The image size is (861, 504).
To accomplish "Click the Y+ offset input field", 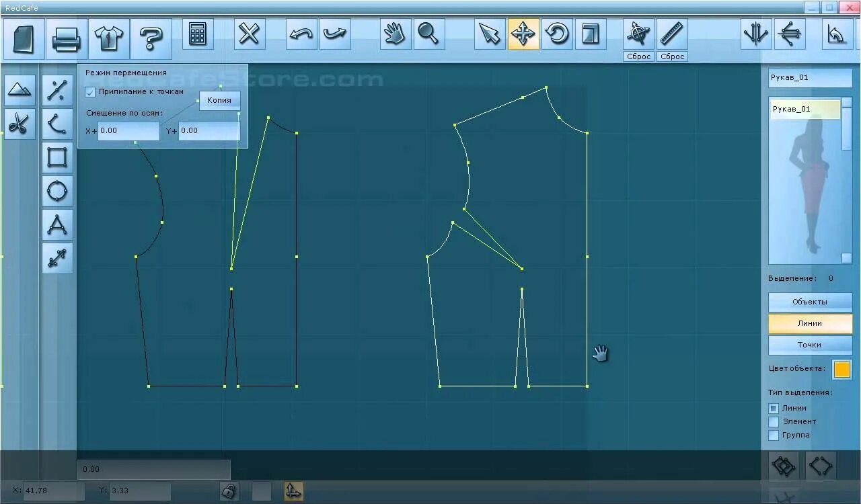I will (209, 131).
